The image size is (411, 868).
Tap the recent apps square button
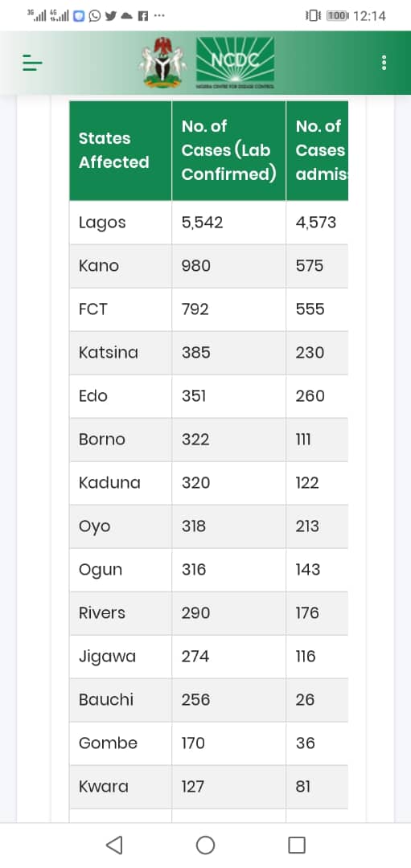(x=297, y=845)
